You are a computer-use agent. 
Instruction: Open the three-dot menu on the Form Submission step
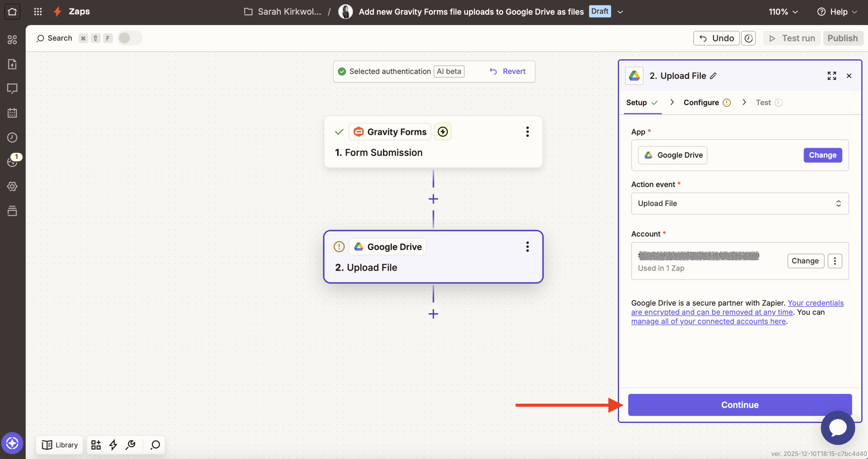coord(527,131)
